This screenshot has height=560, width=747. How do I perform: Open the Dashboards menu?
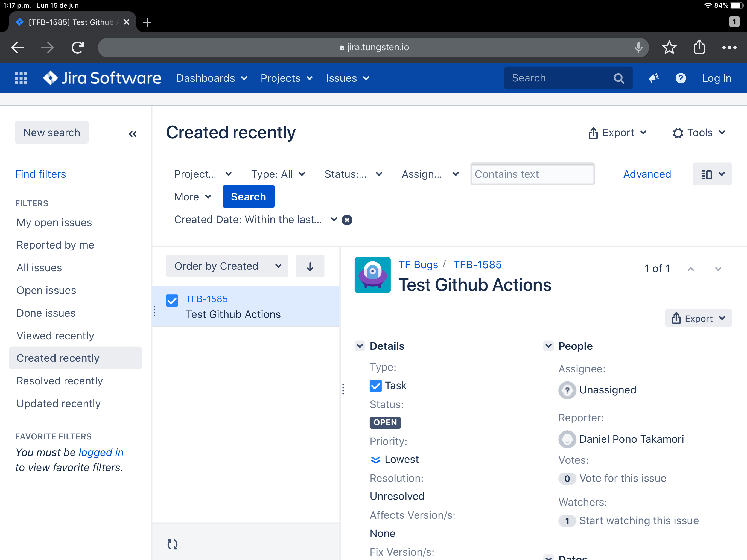pyautogui.click(x=212, y=78)
